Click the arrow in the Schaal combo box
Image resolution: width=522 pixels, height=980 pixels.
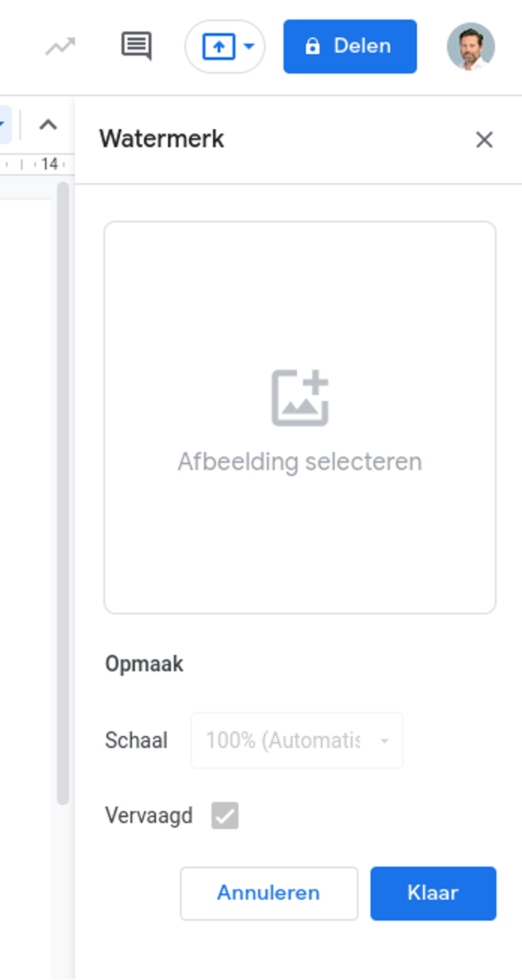(x=385, y=741)
